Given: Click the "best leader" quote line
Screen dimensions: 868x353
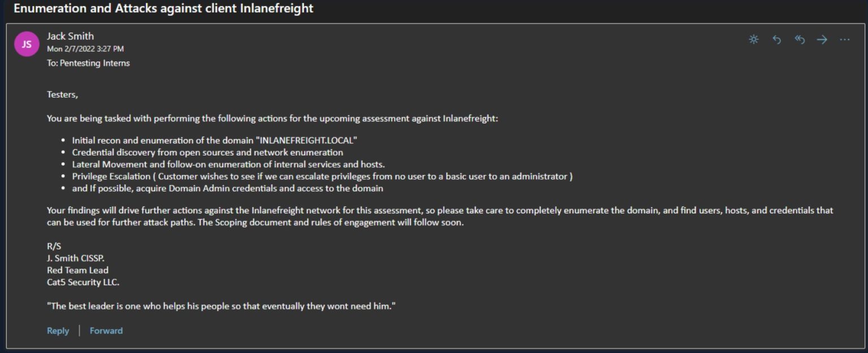Looking at the screenshot, I should [221, 306].
